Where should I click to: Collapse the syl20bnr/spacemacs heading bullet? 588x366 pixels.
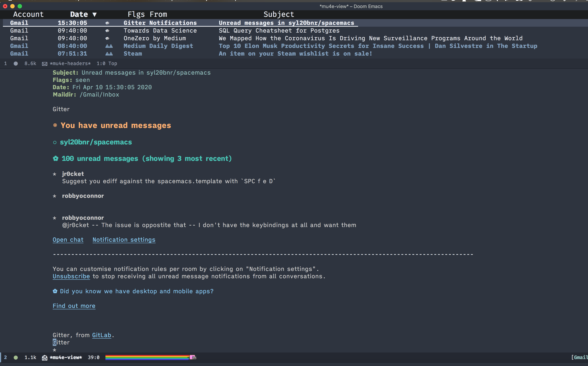point(55,142)
